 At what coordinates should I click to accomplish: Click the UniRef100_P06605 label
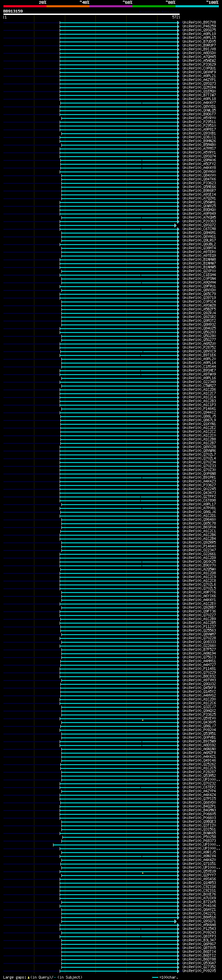tap(199, 815)
